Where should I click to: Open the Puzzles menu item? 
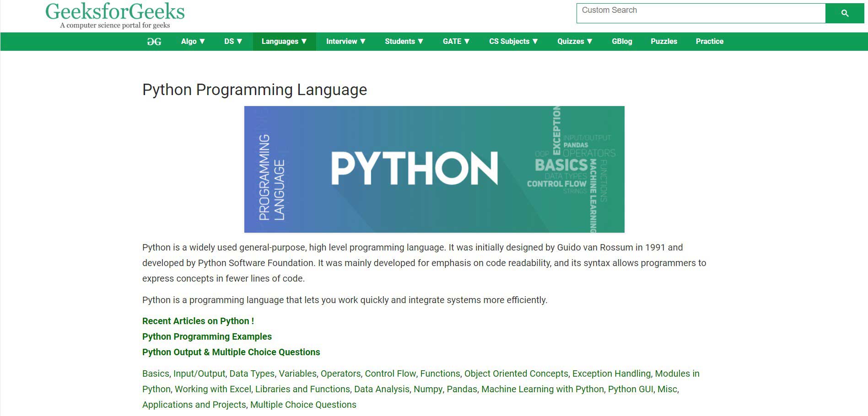click(663, 42)
